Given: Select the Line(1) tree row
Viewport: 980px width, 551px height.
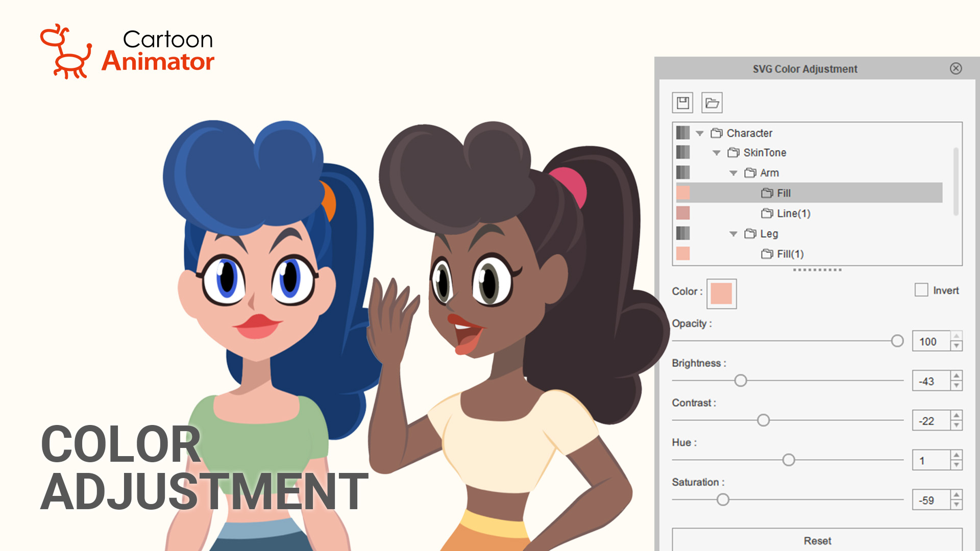Looking at the screenshot, I should 809,213.
